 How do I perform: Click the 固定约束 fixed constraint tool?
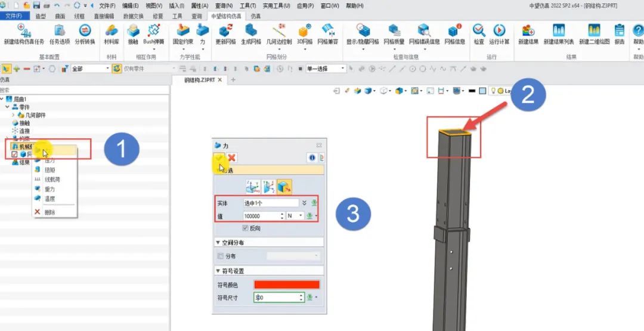pyautogui.click(x=182, y=31)
